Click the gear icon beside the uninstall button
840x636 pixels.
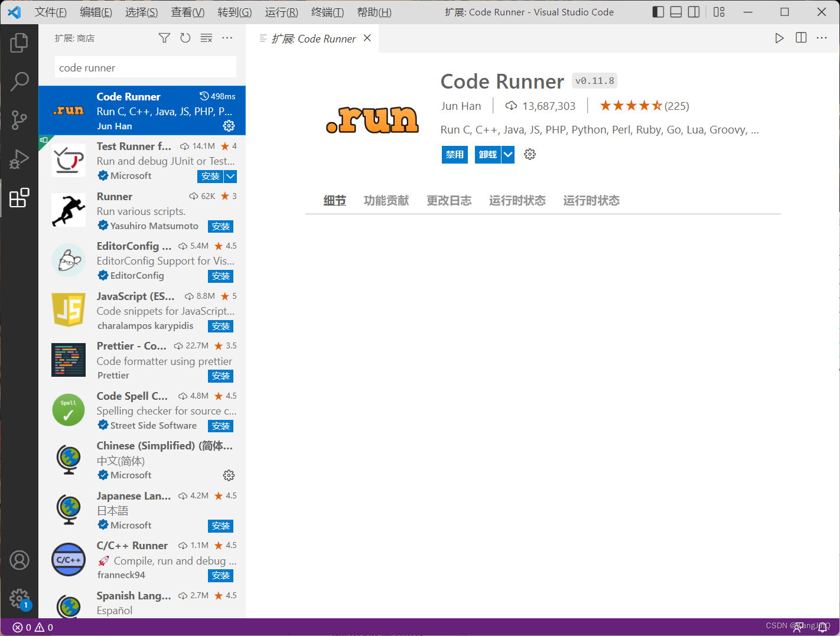click(x=530, y=154)
